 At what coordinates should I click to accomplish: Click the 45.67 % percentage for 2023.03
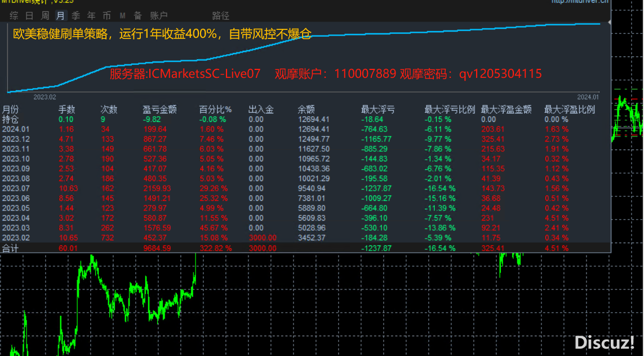coord(214,228)
